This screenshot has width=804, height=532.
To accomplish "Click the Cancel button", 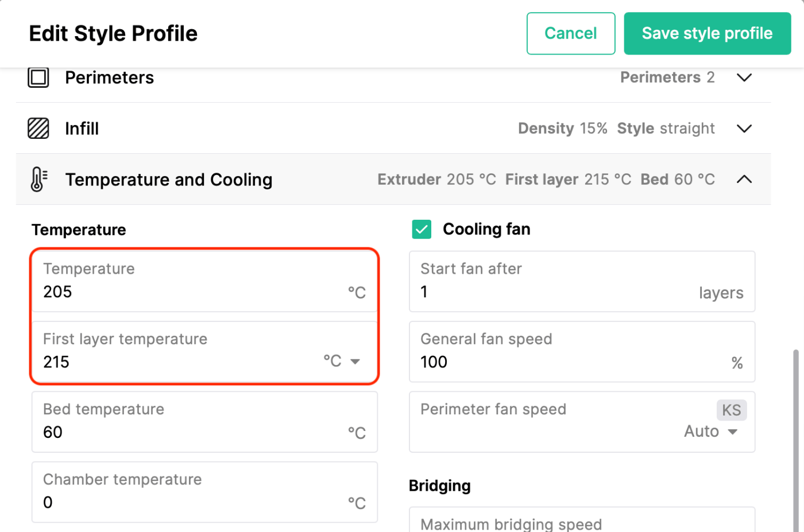I will click(571, 33).
